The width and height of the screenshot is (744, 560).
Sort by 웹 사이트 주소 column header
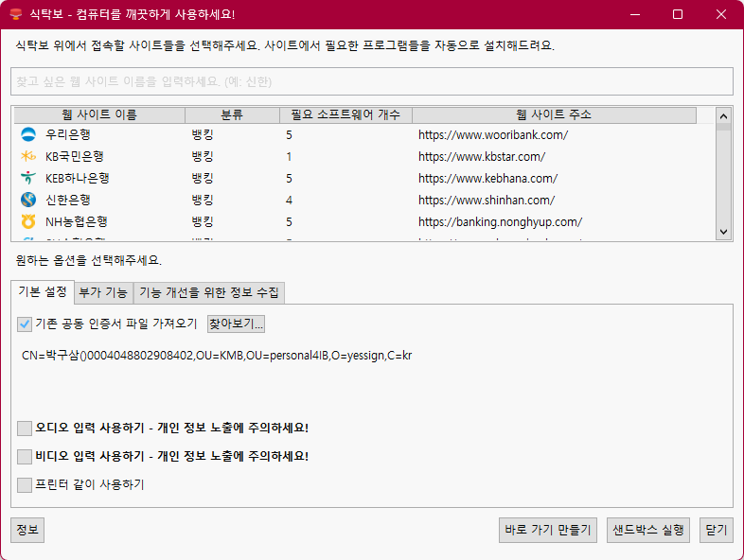pyautogui.click(x=554, y=114)
